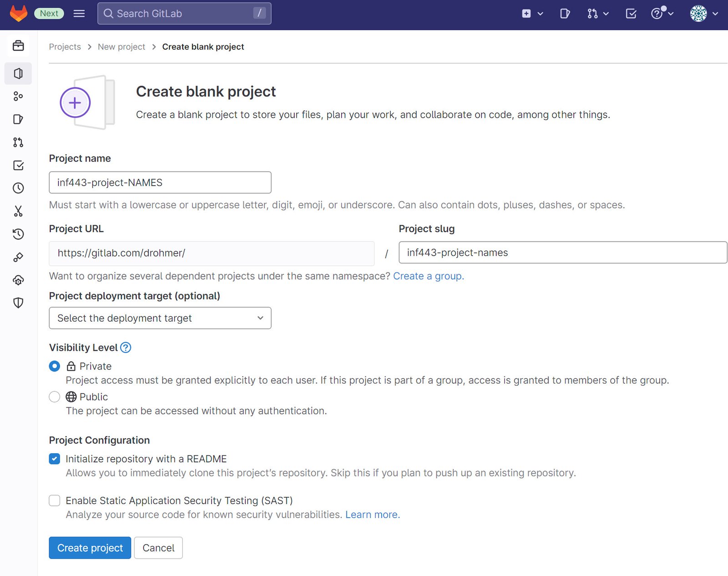Open Snippets using the scissors icon
This screenshot has width=728, height=576.
(18, 211)
